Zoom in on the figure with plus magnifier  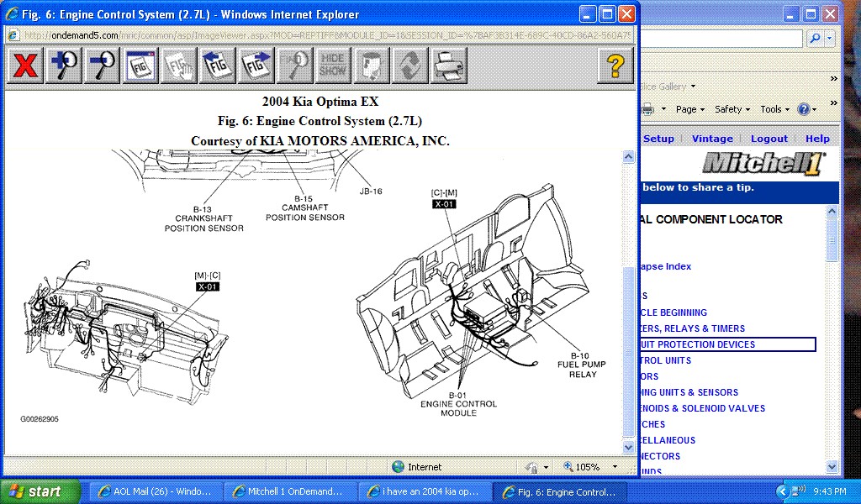[x=64, y=66]
